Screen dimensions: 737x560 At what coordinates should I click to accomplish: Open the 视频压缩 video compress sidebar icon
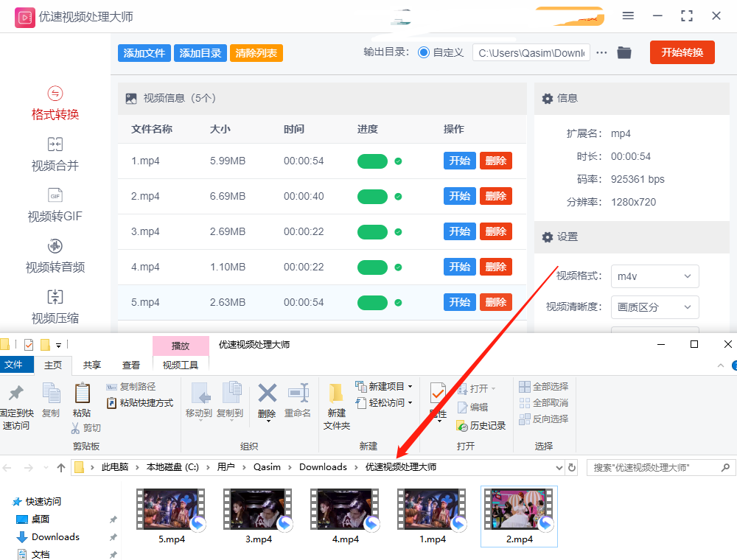[55, 297]
